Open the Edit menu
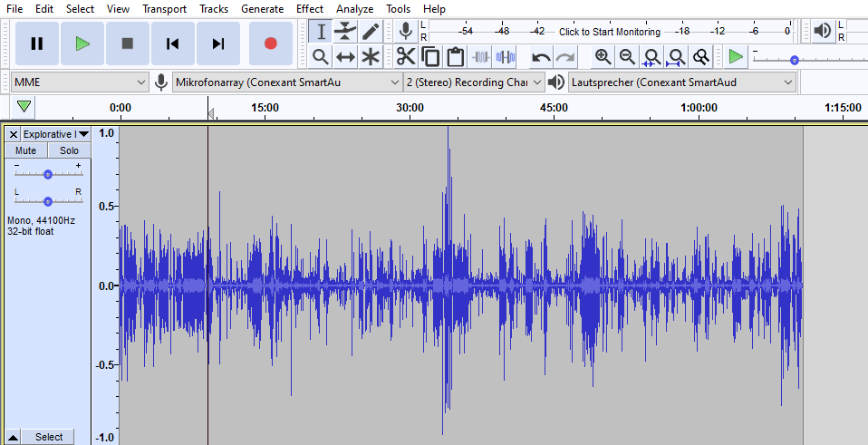Image resolution: width=868 pixels, height=445 pixels. (44, 9)
